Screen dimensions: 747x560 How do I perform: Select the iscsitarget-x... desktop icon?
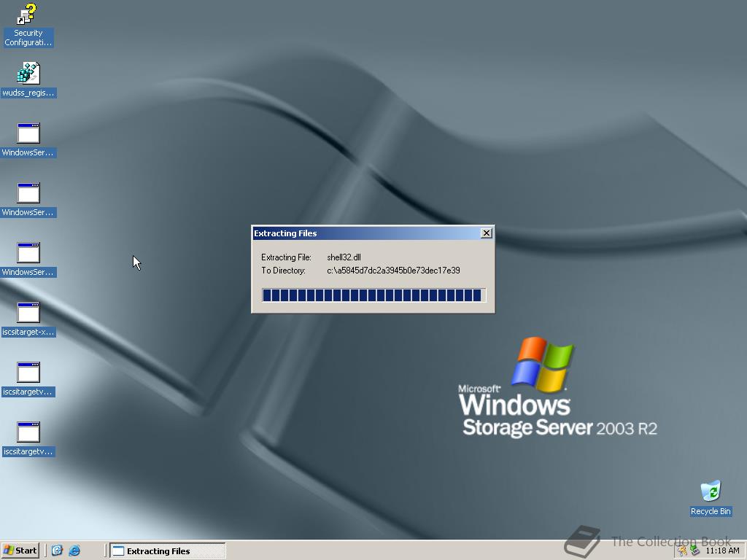(x=28, y=319)
